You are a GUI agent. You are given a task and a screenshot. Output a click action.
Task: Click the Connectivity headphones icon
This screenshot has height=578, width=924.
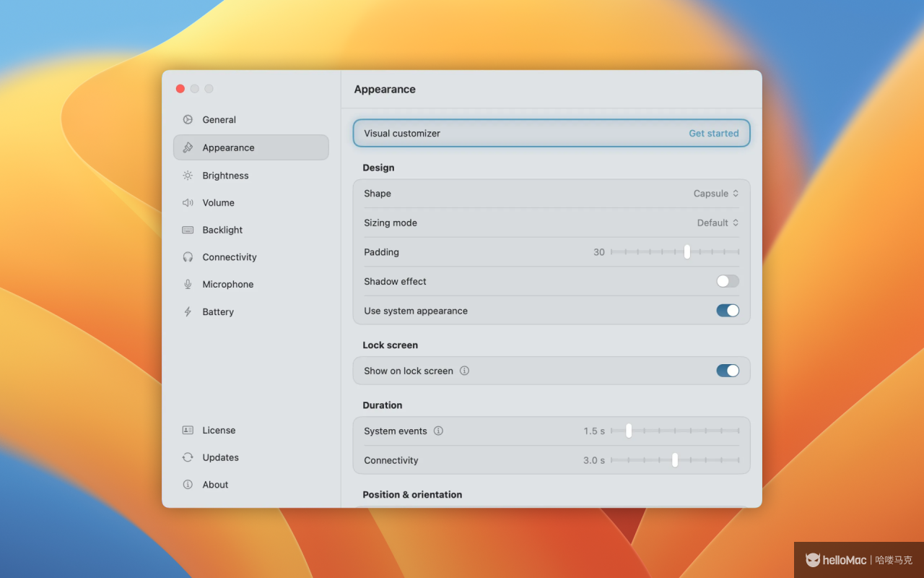coord(188,257)
